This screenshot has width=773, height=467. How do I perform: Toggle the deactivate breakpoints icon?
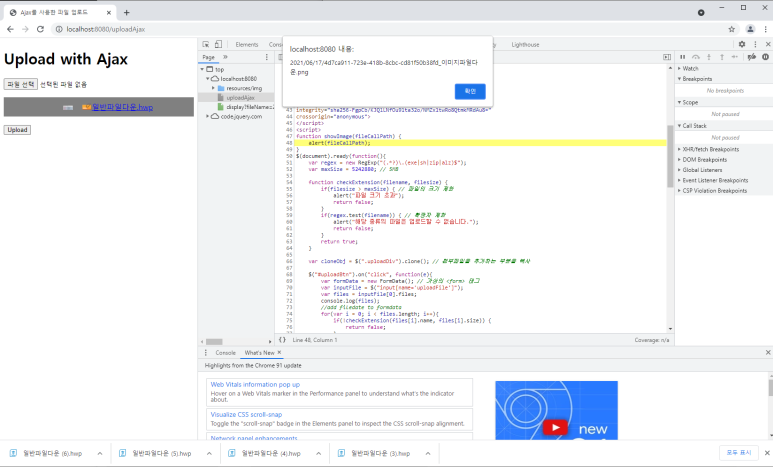(752, 57)
